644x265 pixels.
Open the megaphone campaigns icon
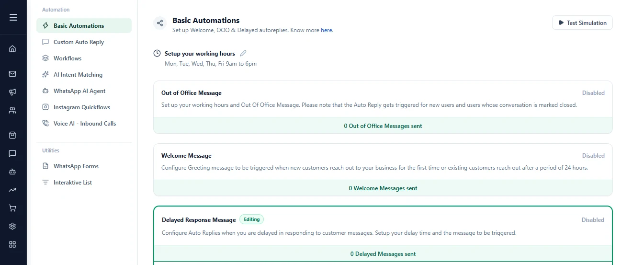12,92
